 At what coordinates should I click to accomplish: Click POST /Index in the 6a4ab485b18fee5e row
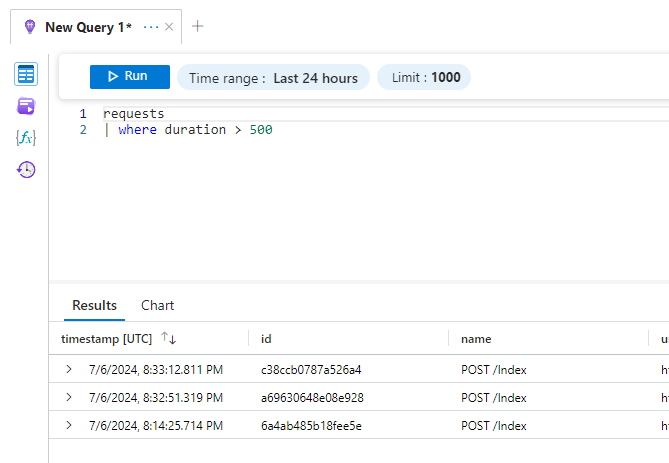click(494, 425)
